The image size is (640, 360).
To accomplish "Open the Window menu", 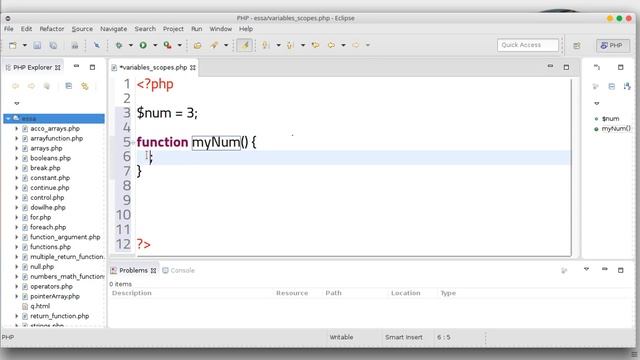I will click(x=220, y=29).
